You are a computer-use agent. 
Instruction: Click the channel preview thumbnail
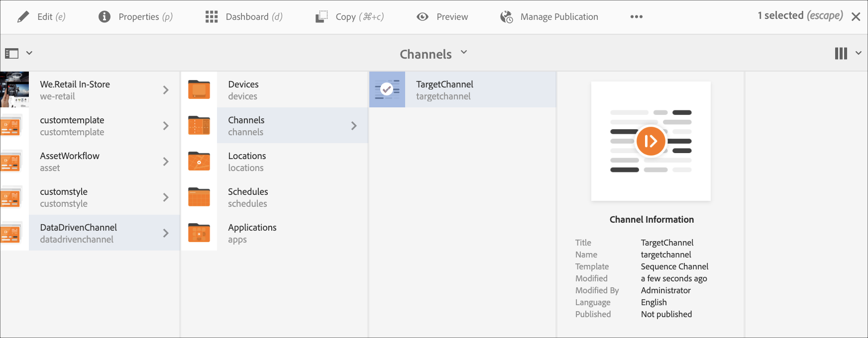651,142
